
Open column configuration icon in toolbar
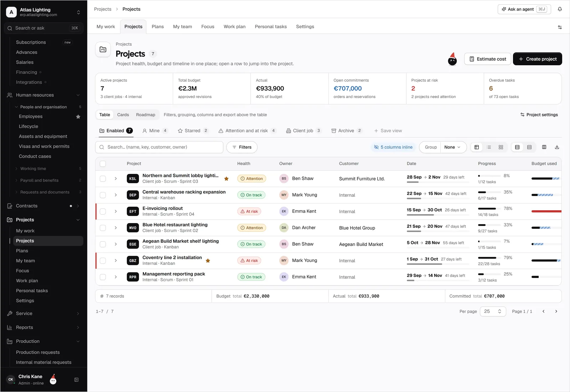coord(544,147)
